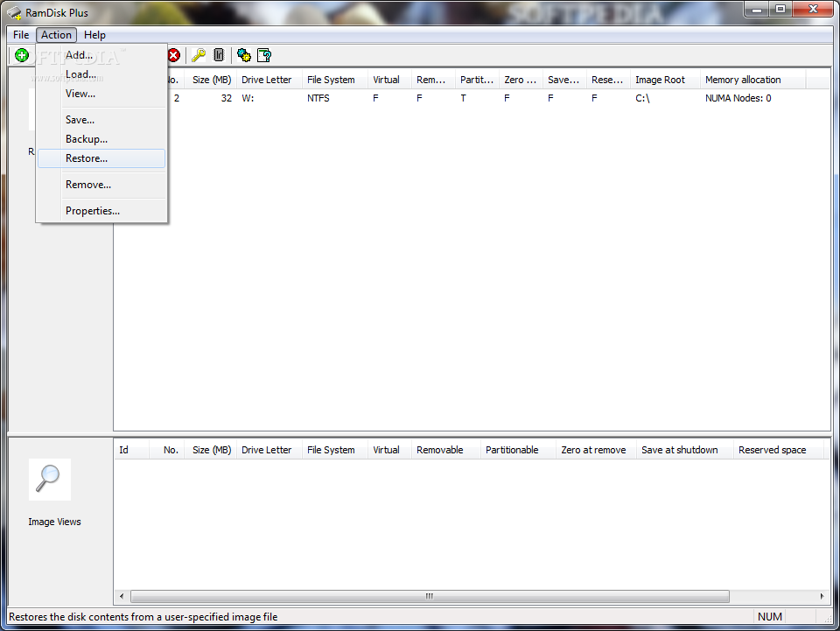Select the W: drive letter cell
Screen dimensions: 840x631
point(248,98)
